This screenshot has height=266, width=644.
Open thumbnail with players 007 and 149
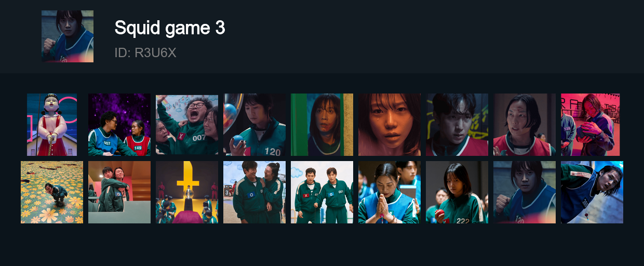pyautogui.click(x=119, y=125)
